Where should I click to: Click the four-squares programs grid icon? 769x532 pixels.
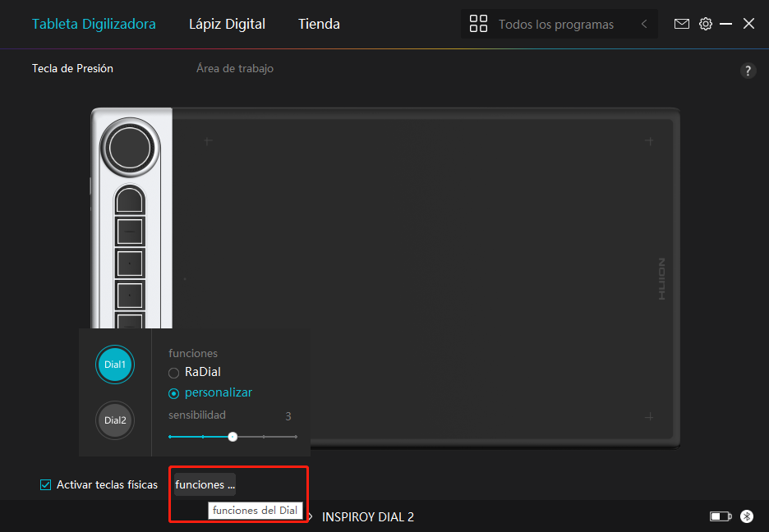(478, 24)
